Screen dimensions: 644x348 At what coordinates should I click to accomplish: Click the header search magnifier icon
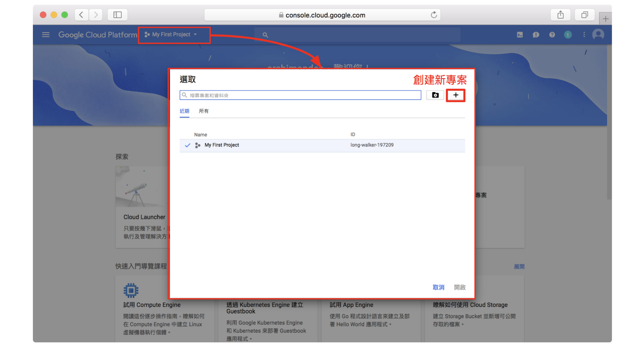coord(265,35)
